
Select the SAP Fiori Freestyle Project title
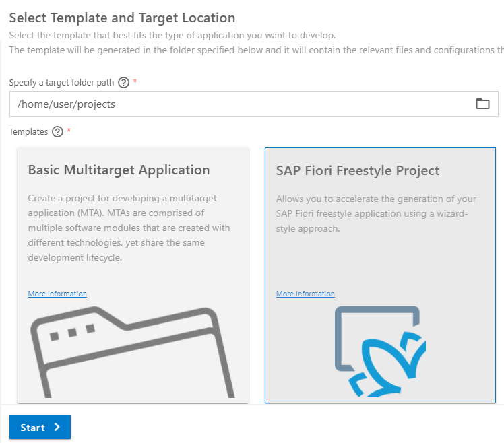tap(358, 170)
